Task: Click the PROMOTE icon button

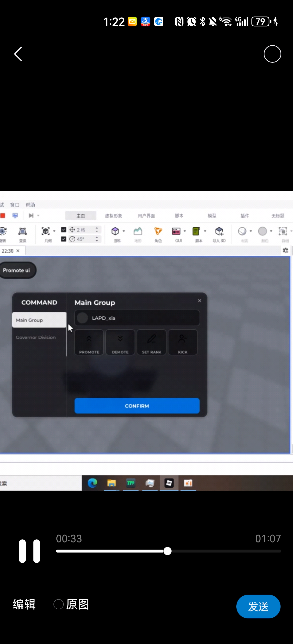Action: pos(89,342)
